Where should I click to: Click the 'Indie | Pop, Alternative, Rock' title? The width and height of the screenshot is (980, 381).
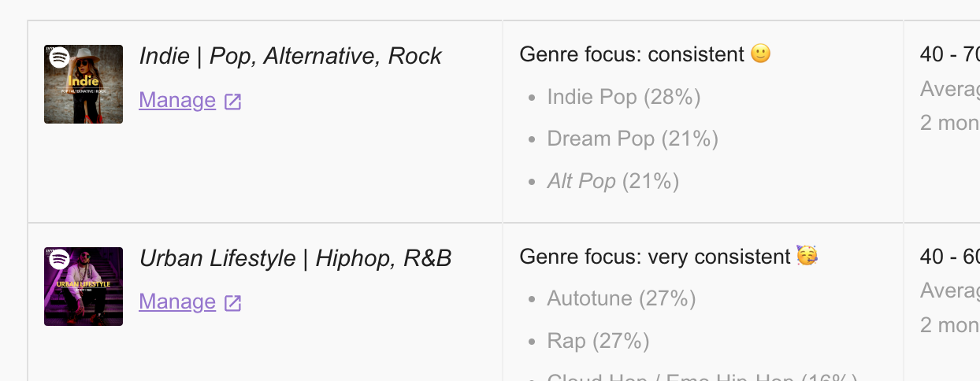pos(290,56)
